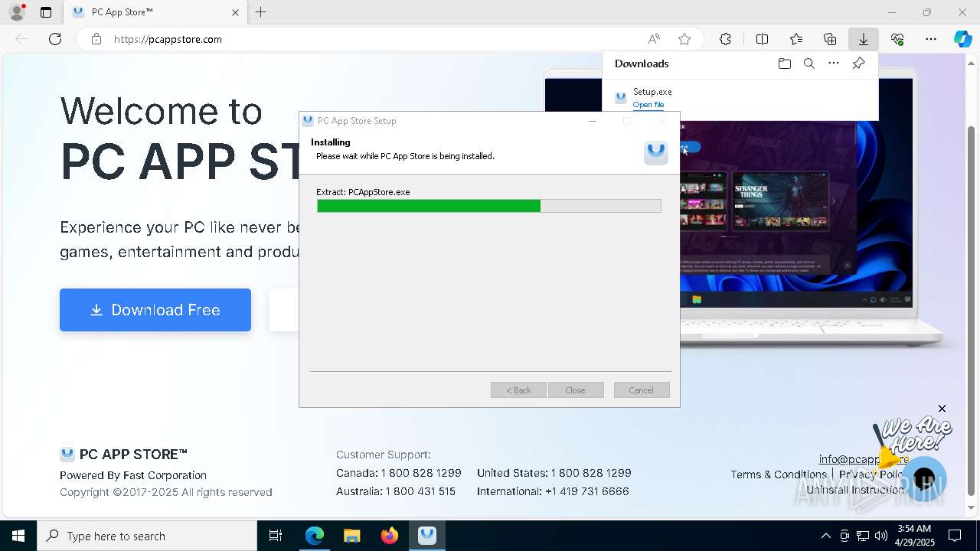Image resolution: width=980 pixels, height=551 pixels.
Task: Click the Cancel button in Setup
Action: pos(642,390)
